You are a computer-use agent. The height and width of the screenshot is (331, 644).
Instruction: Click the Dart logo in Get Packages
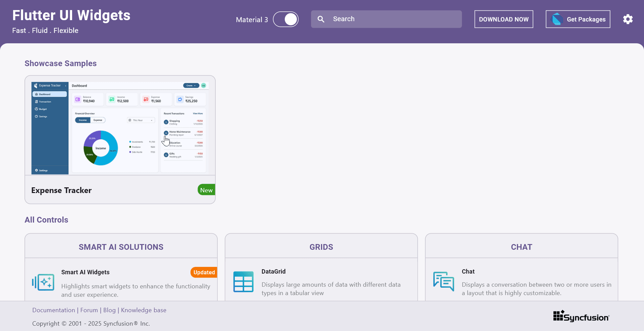click(557, 19)
